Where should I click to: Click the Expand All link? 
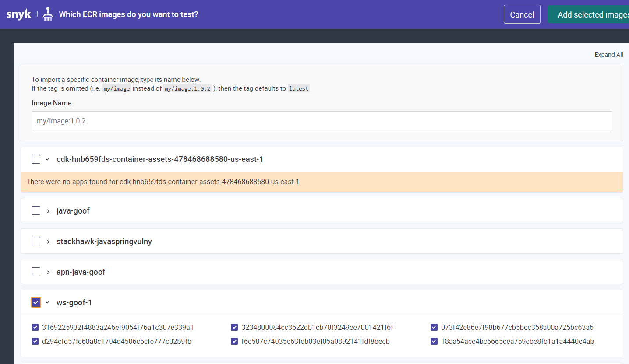pyautogui.click(x=608, y=55)
